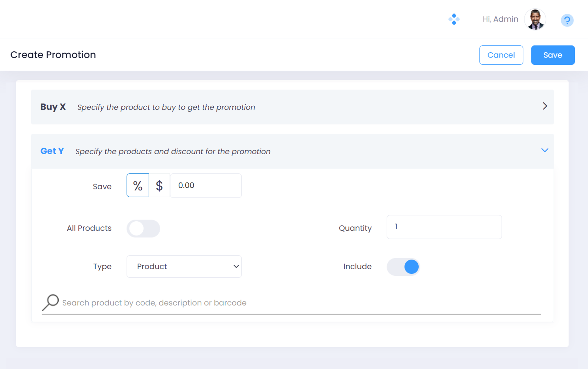588x369 pixels.
Task: Click the Buy X heading
Action: (x=53, y=107)
